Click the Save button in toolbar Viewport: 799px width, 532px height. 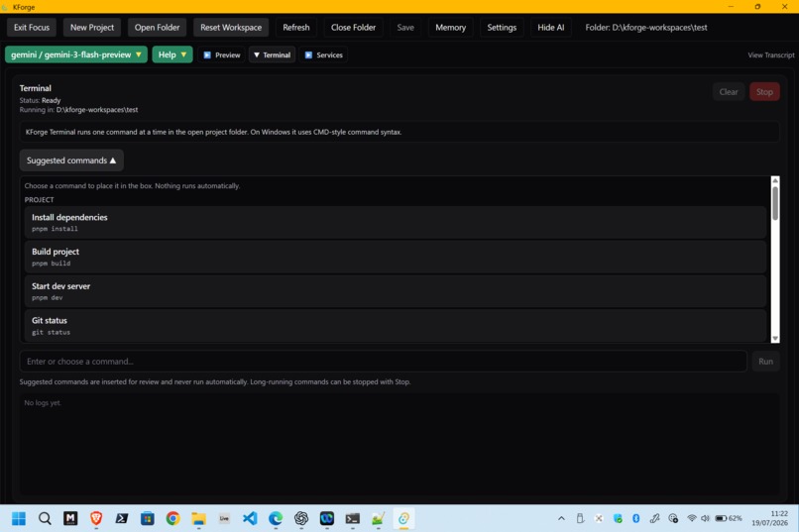point(405,28)
